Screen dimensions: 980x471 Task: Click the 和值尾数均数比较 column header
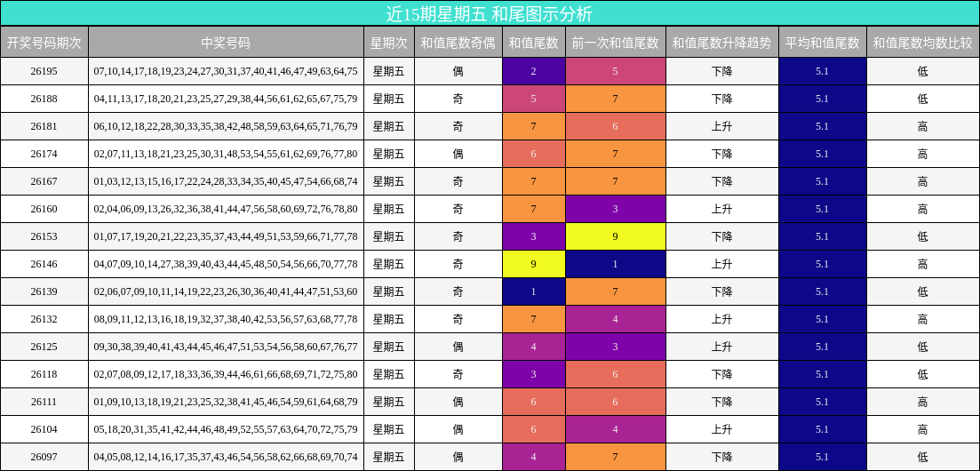923,43
